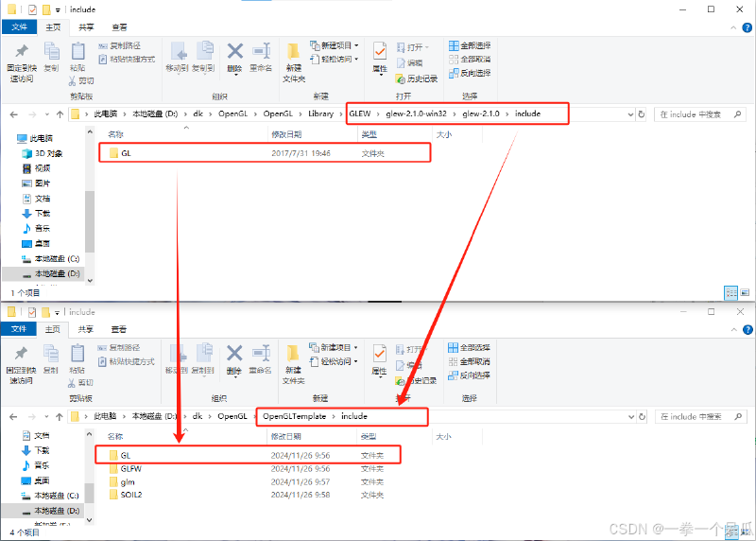
Task: Select Local Disk (C:) in top sidebar
Action: click(51, 258)
